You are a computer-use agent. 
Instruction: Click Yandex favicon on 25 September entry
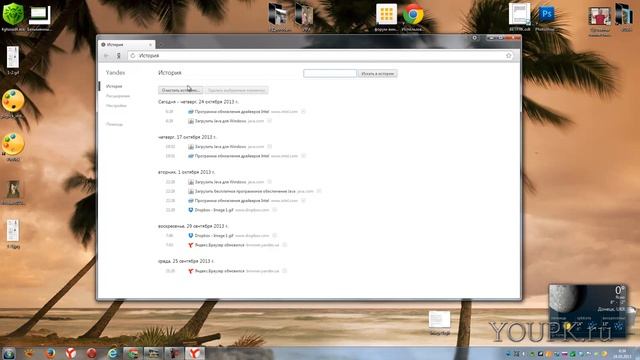[x=191, y=271]
